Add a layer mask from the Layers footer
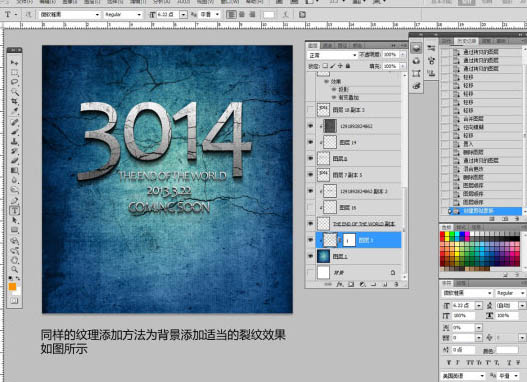 click(x=351, y=284)
